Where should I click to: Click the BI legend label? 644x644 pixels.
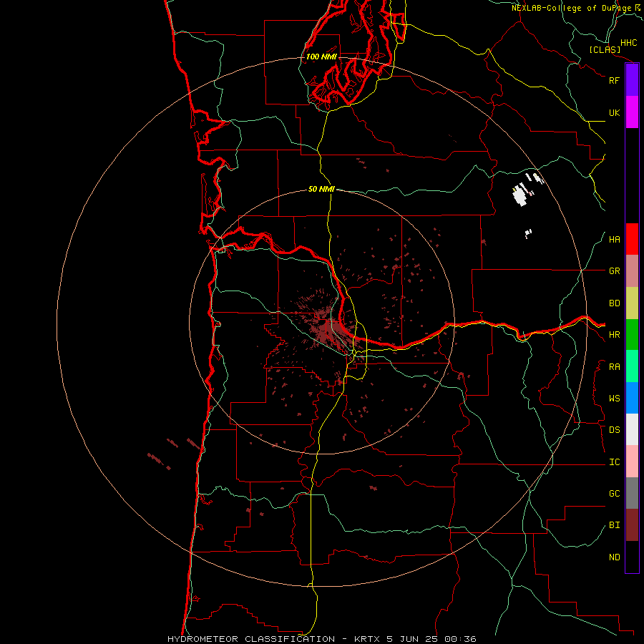pos(614,525)
